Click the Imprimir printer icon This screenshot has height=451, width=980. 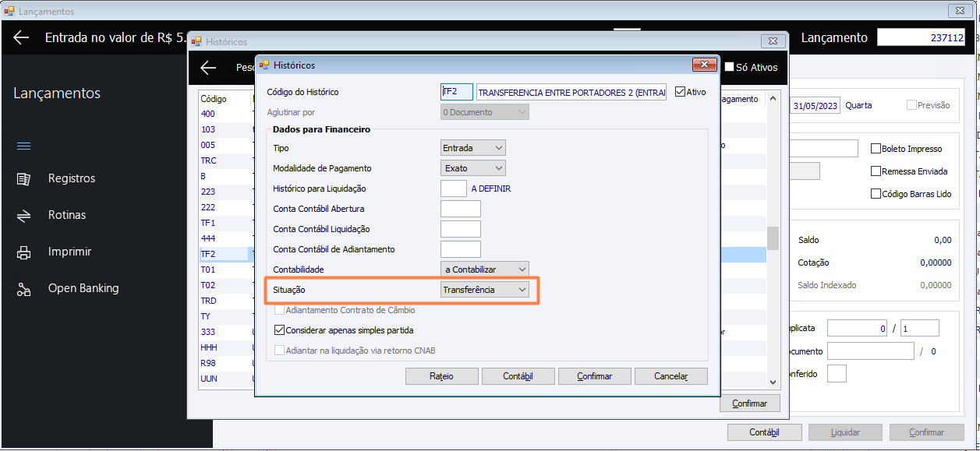[x=23, y=252]
